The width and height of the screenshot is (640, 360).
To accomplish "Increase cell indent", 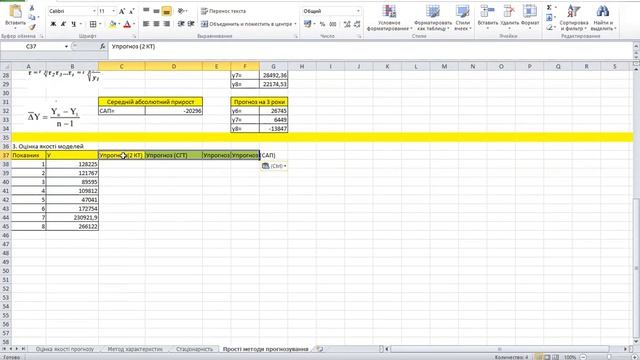I will [x=191, y=24].
